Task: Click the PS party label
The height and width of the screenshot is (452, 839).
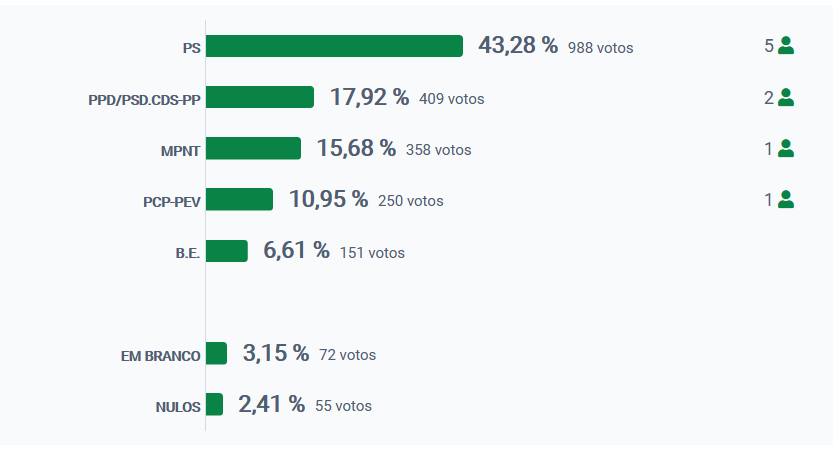Action: 191,48
